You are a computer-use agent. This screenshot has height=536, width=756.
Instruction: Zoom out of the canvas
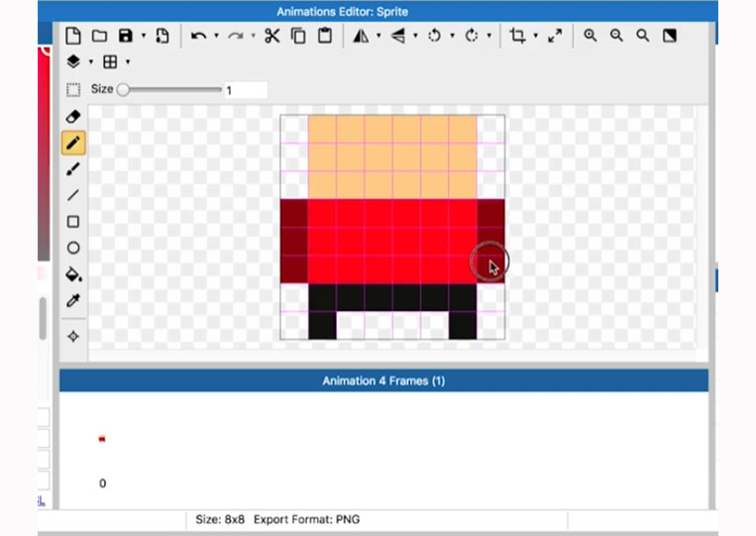(x=616, y=36)
